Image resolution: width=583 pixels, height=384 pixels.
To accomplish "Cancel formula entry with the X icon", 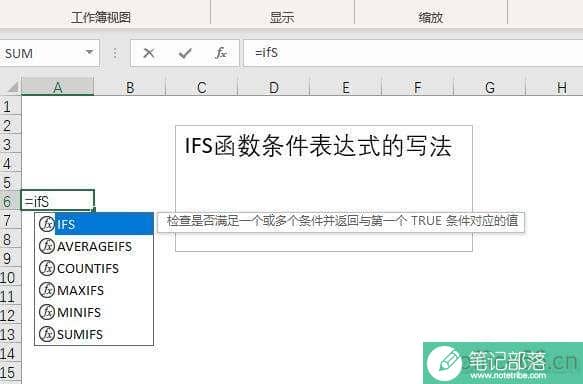I will pyautogui.click(x=149, y=53).
